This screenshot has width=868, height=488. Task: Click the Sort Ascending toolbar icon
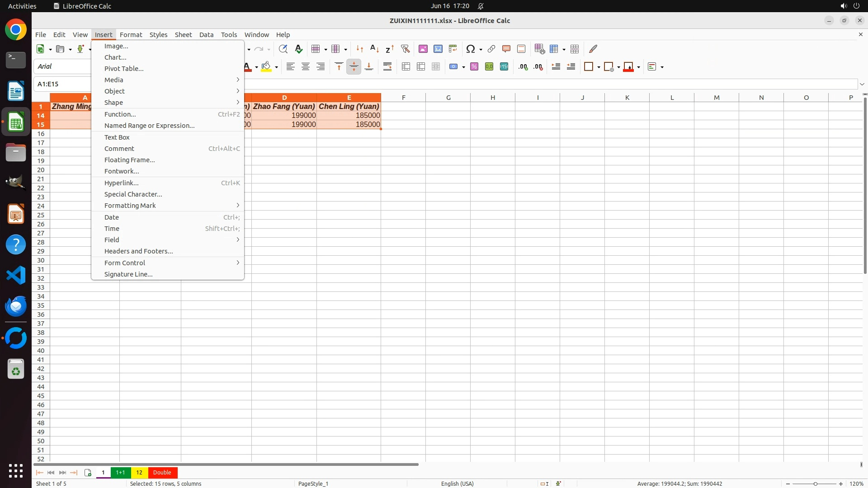(x=374, y=49)
